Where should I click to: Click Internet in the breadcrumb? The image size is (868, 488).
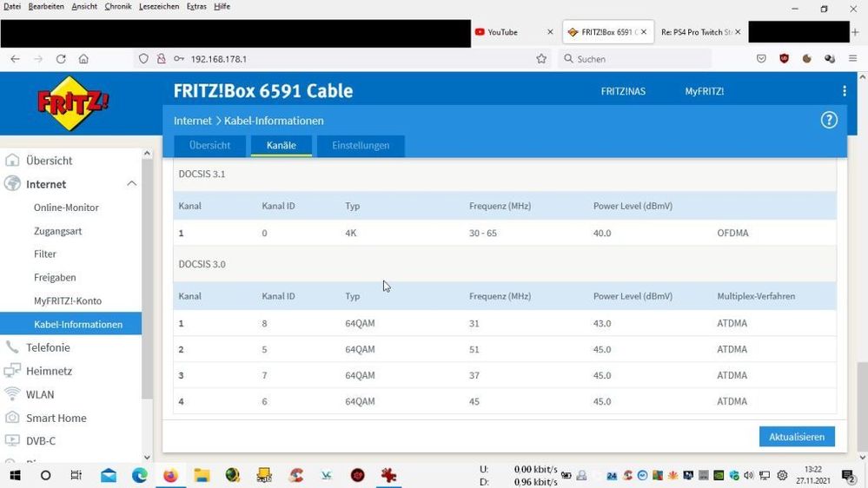pyautogui.click(x=193, y=121)
